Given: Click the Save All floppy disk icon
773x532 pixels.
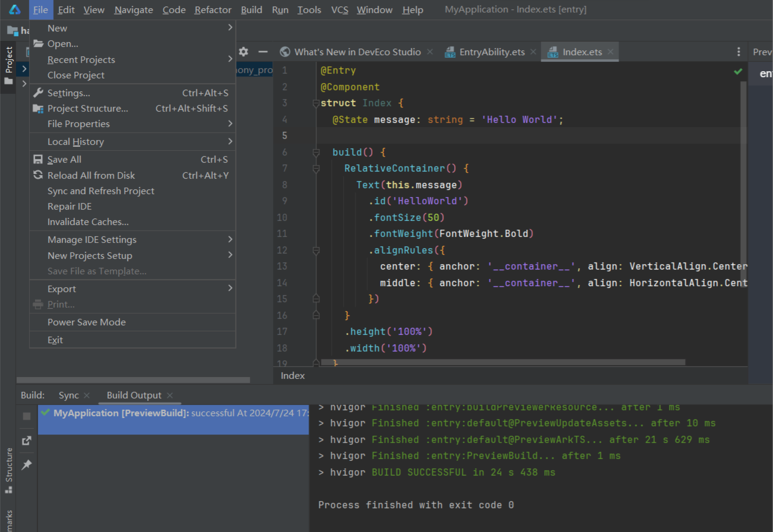Looking at the screenshot, I should click(39, 160).
